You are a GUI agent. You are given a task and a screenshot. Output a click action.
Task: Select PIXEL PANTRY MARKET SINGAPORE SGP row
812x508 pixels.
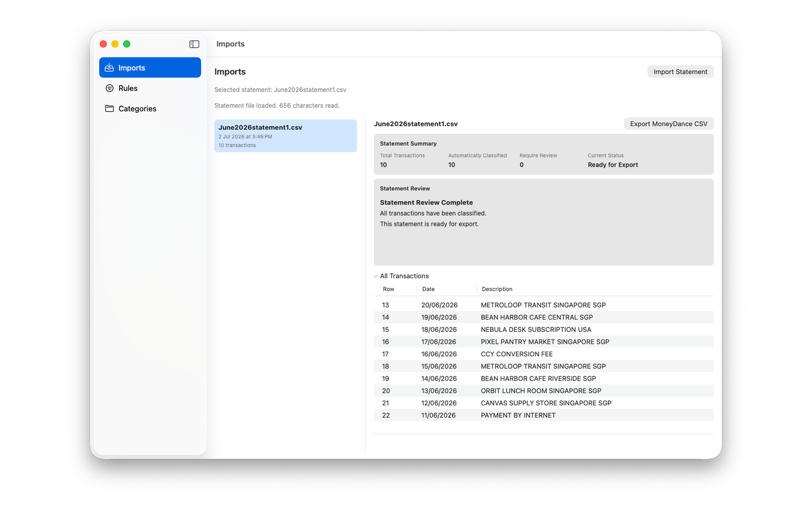(x=544, y=341)
